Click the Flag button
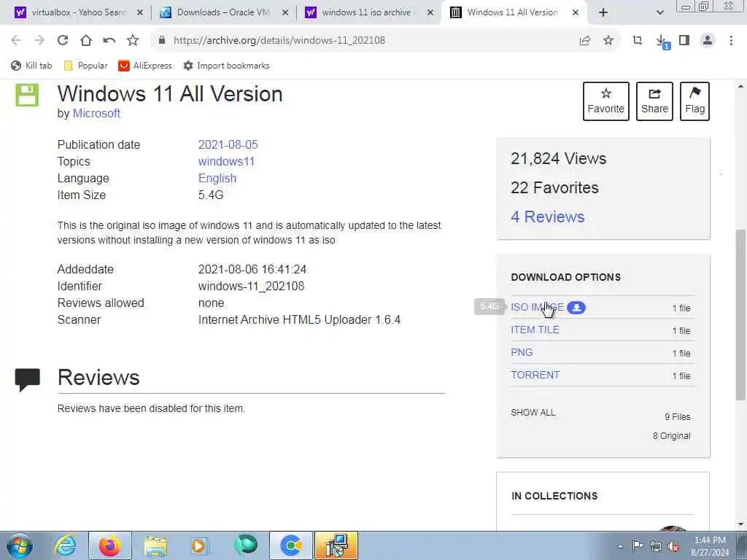747x560 pixels. [694, 101]
